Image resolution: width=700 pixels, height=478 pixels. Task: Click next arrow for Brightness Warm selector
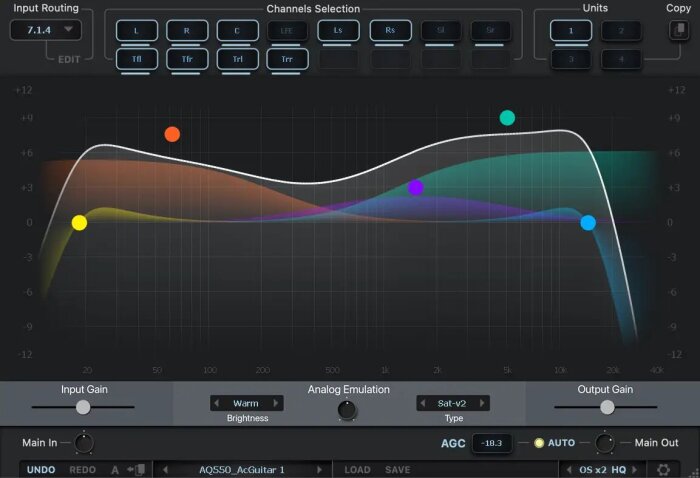tap(276, 403)
